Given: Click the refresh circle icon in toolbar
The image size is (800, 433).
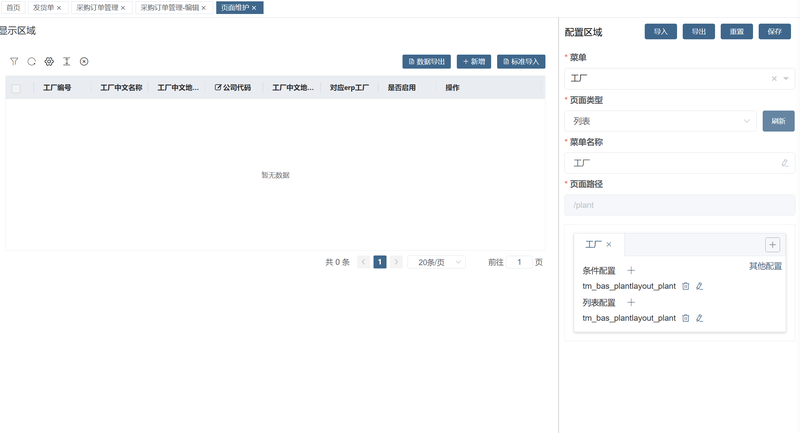Looking at the screenshot, I should click(31, 61).
